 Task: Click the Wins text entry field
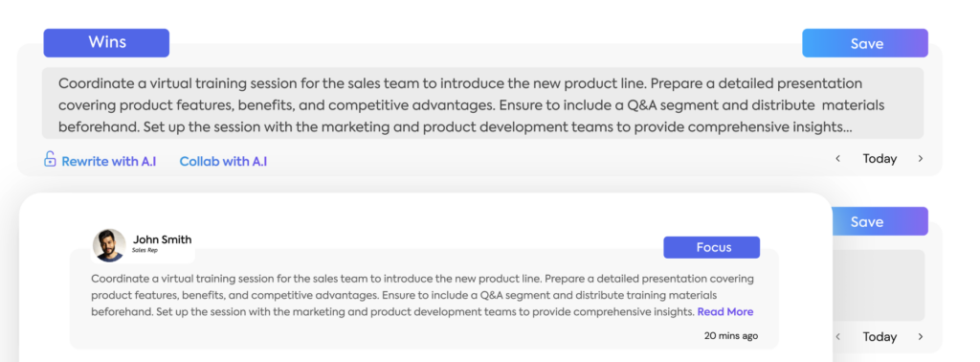482,103
